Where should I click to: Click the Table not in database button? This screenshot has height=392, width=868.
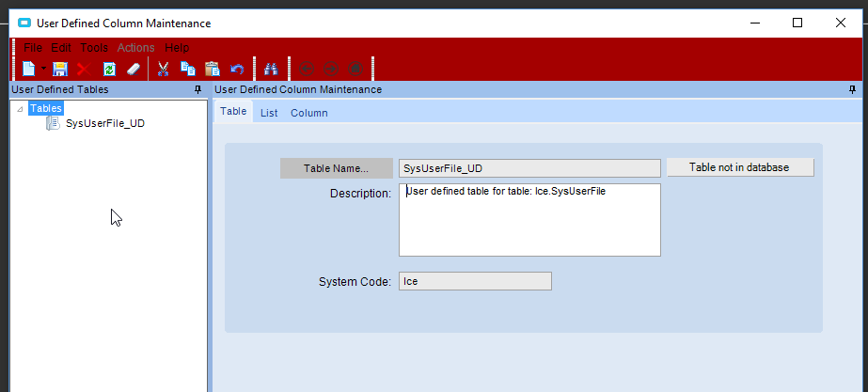[740, 167]
